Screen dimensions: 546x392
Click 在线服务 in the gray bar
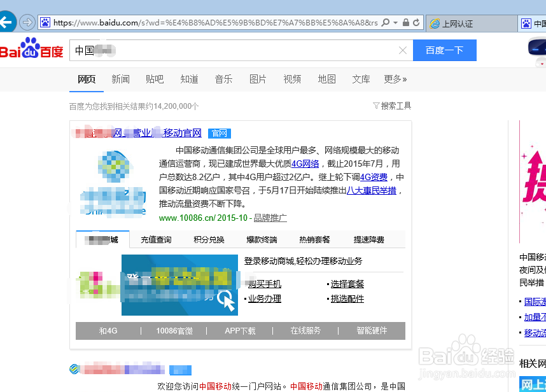click(305, 331)
